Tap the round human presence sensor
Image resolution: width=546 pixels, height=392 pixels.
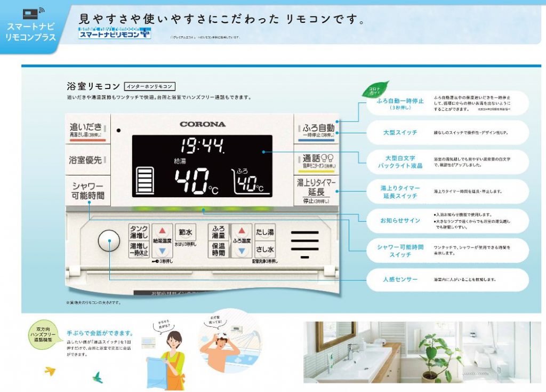click(109, 241)
